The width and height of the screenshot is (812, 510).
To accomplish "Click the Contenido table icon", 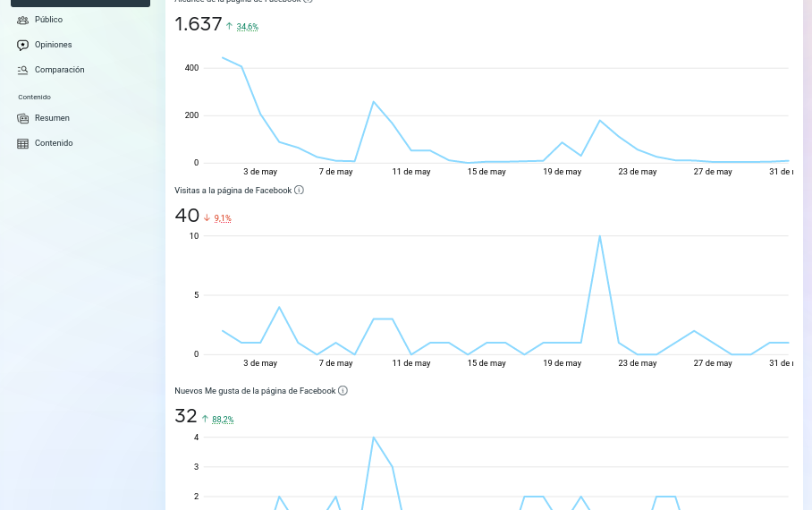I will [22, 143].
